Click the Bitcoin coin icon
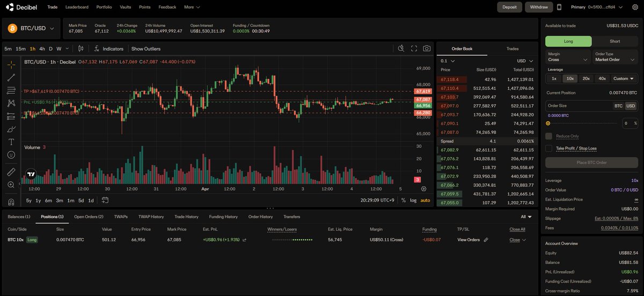 [x=12, y=28]
